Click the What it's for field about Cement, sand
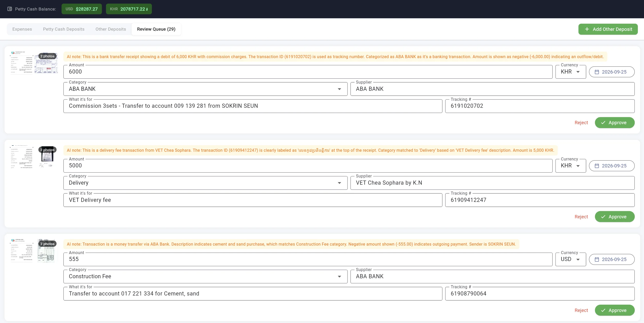The height and width of the screenshot is (323, 644). [253, 294]
